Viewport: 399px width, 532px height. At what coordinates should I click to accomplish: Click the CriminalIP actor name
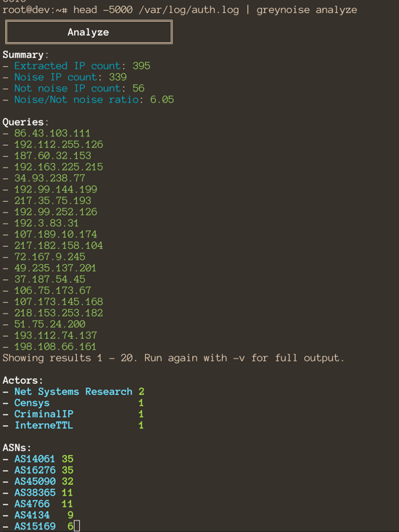pyautogui.click(x=44, y=414)
